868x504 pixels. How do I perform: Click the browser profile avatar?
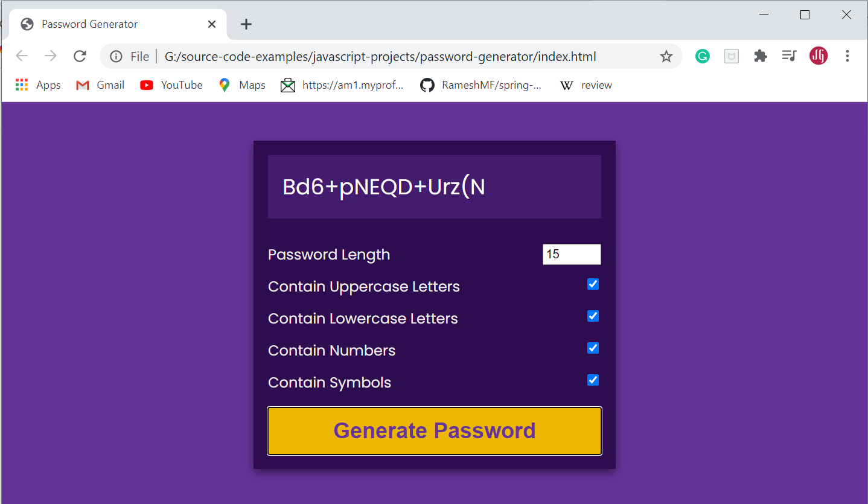tap(818, 56)
